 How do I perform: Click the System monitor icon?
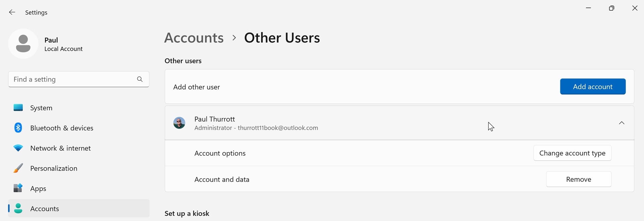click(18, 108)
